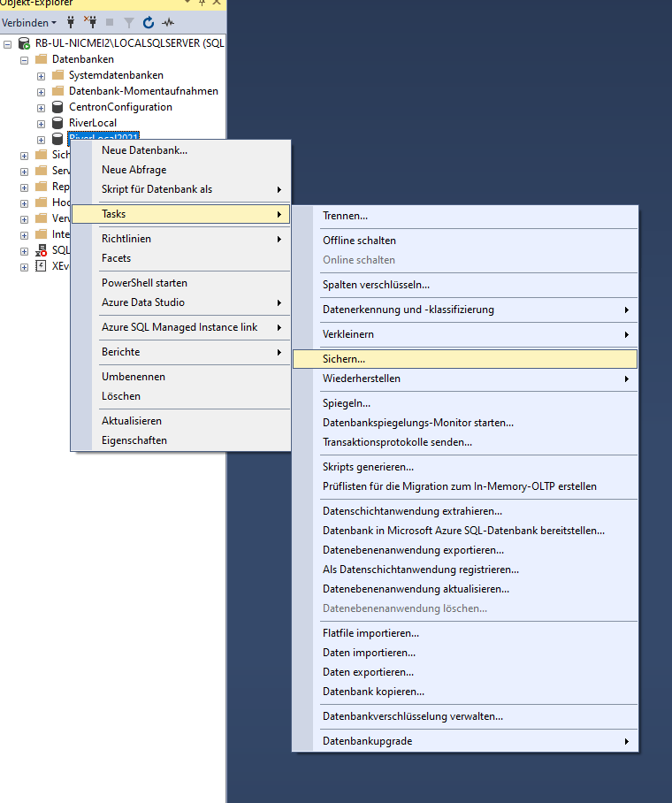Click the connect Object Explorer plug icon
The height and width of the screenshot is (803, 672).
pos(71,22)
